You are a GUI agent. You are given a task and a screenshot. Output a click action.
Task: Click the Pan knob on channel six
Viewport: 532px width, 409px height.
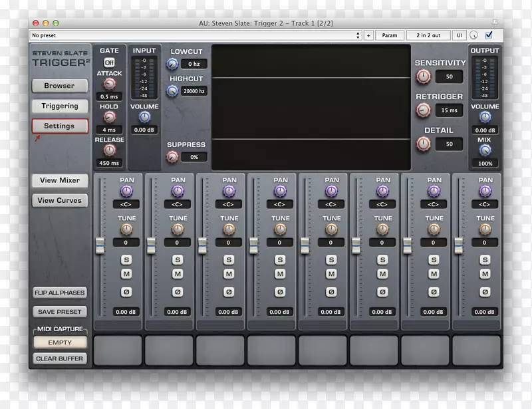(383, 192)
